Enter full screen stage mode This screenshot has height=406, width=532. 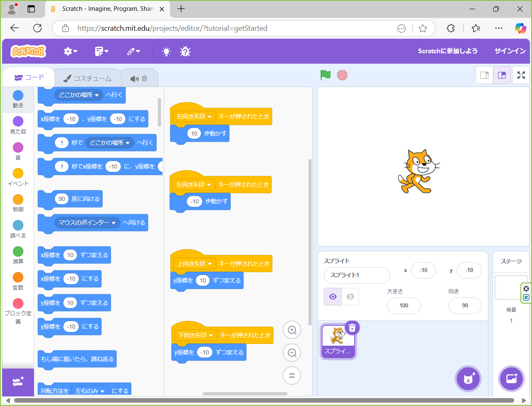click(521, 75)
